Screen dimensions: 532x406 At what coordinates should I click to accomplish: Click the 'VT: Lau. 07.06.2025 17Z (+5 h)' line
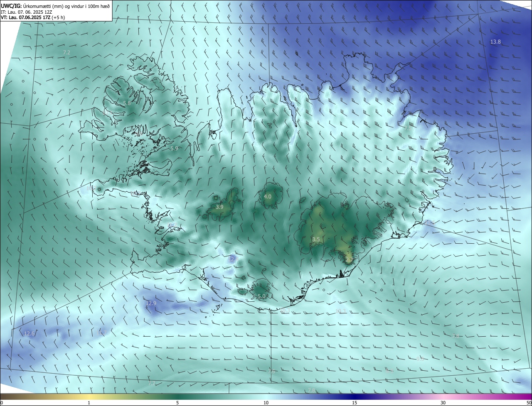click(33, 17)
